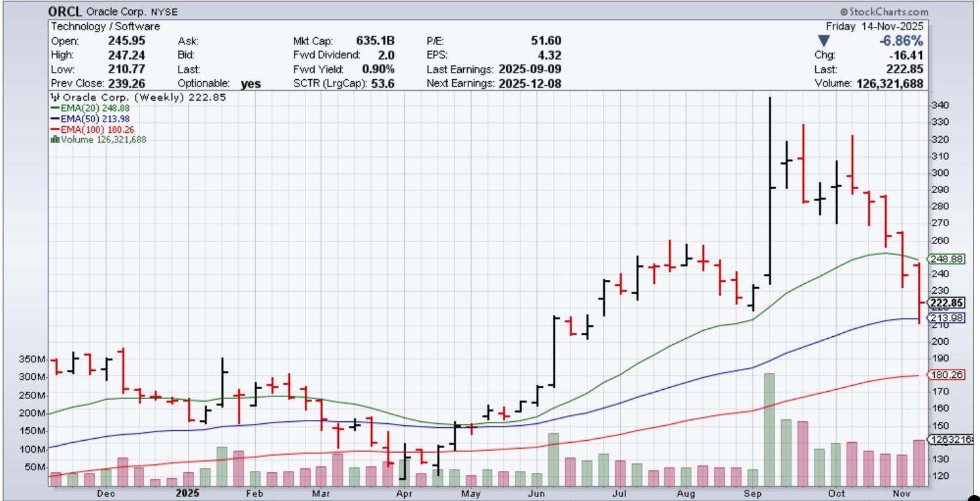Click the 260 price axis label
This screenshot has width=980, height=501.
coord(940,240)
